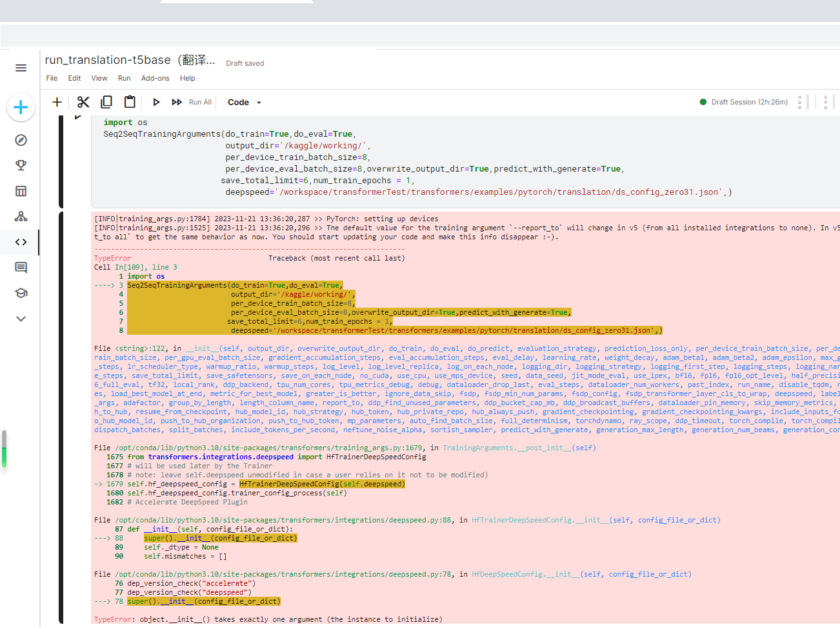Paste cell using the clipboard icon
The width and height of the screenshot is (840, 627).
point(130,102)
